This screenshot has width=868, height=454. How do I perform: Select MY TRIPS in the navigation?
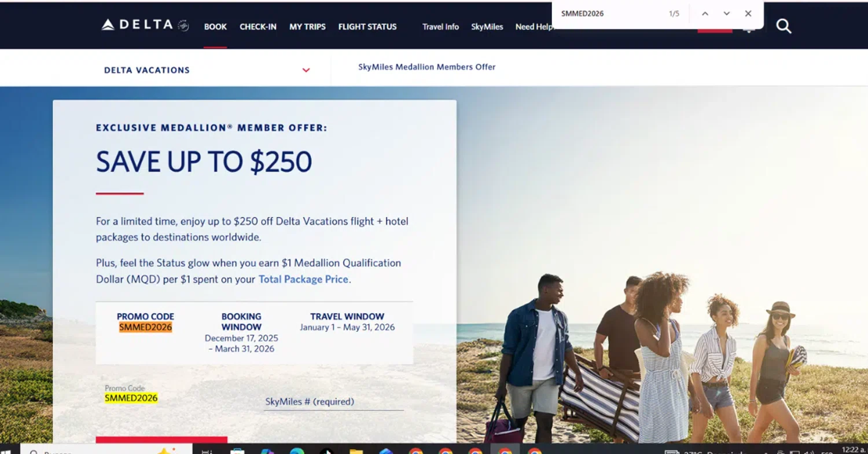pos(307,27)
